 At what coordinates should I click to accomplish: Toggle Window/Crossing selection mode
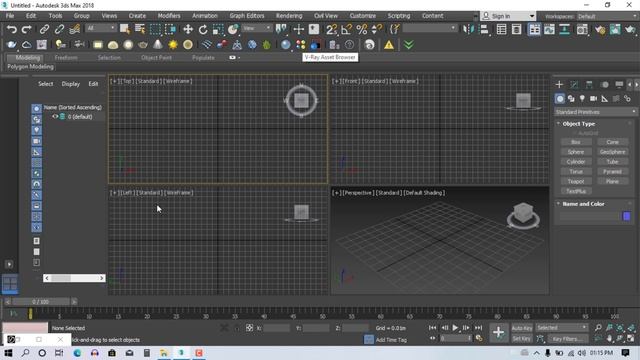171,29
